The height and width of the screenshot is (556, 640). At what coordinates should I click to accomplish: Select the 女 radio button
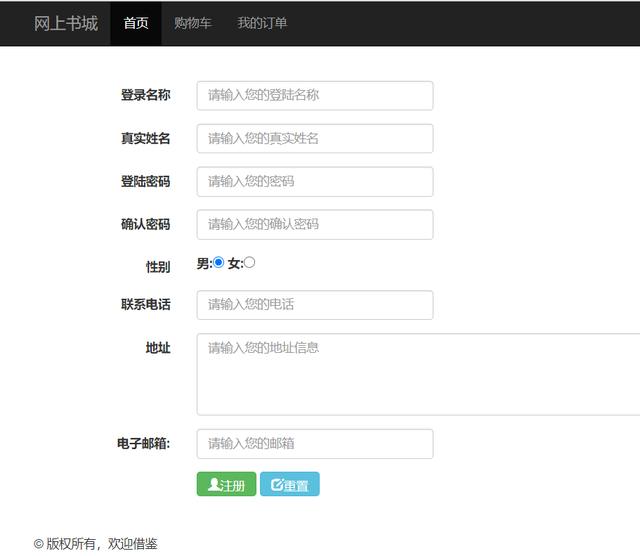pyautogui.click(x=249, y=262)
